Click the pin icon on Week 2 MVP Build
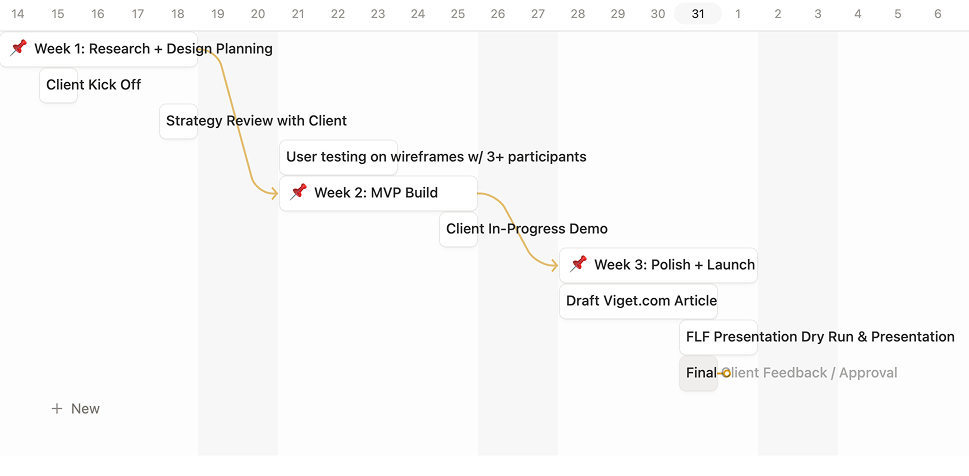Screen dimensions: 969x476 point(298,192)
